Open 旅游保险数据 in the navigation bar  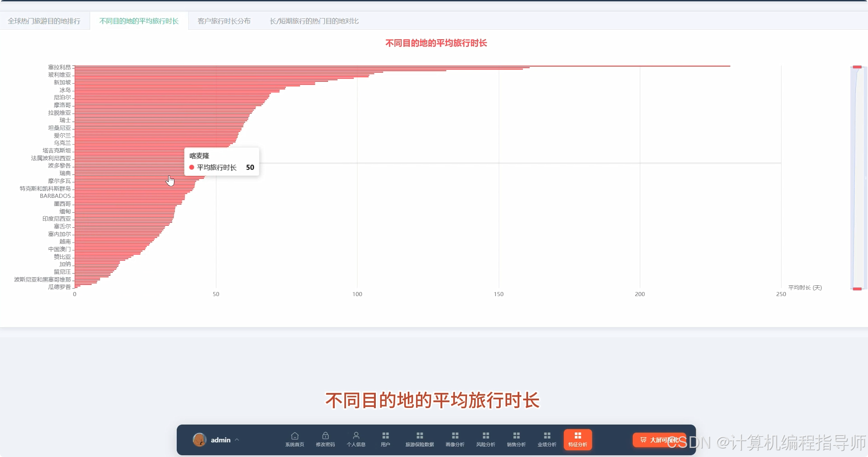420,439
